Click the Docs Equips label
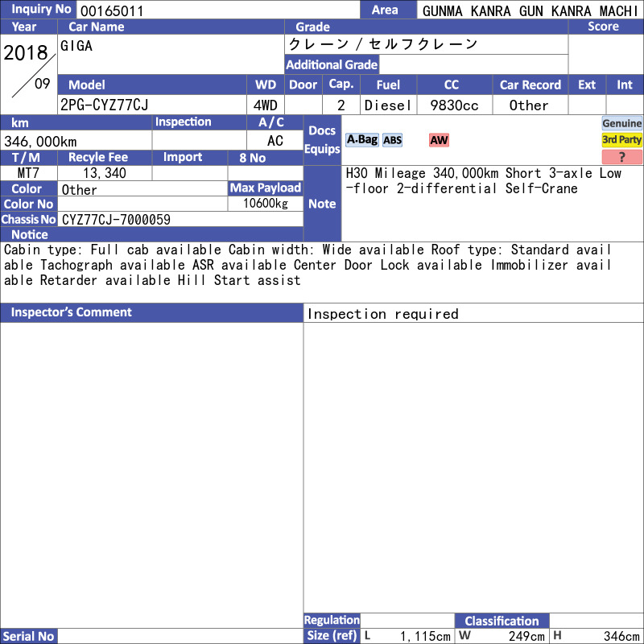644x644 pixels. (322, 139)
